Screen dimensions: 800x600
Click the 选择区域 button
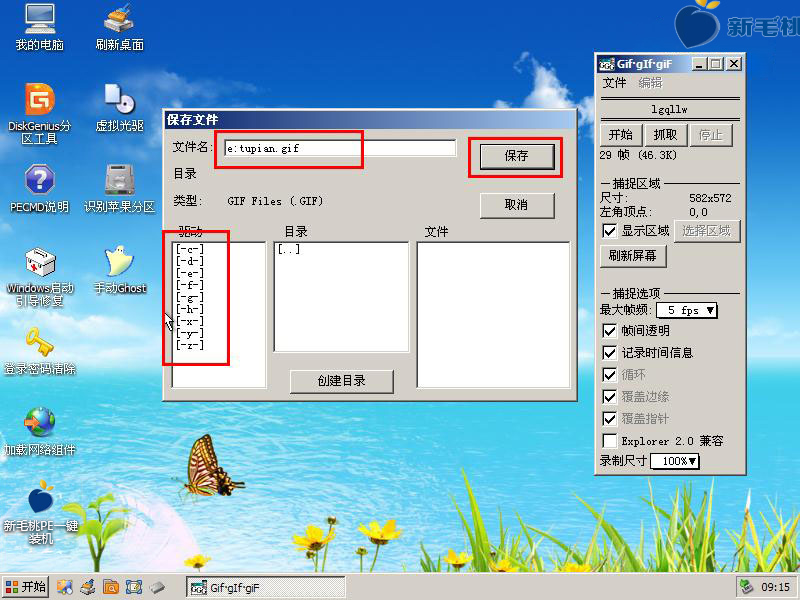[707, 231]
